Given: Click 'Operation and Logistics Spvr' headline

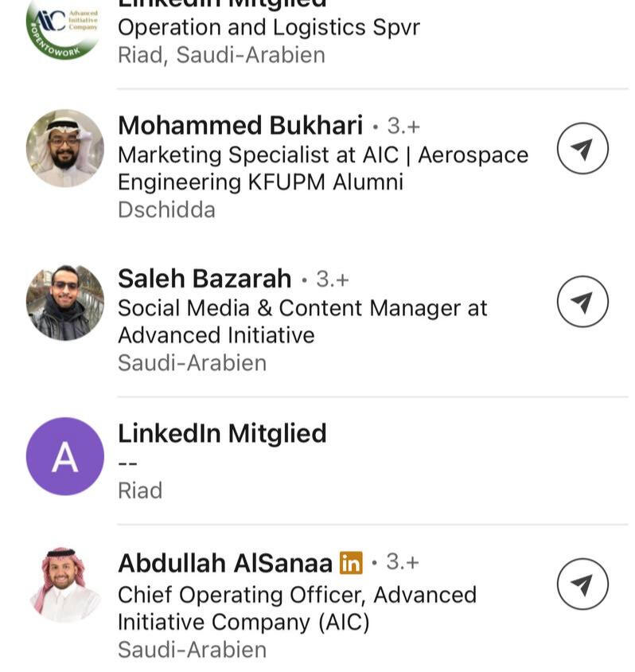Looking at the screenshot, I should (268, 27).
